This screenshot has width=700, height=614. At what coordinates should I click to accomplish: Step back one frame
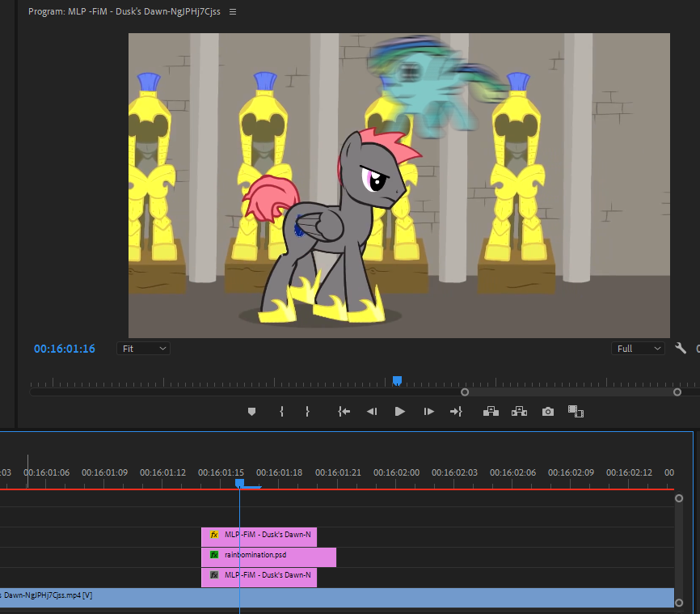click(x=372, y=412)
